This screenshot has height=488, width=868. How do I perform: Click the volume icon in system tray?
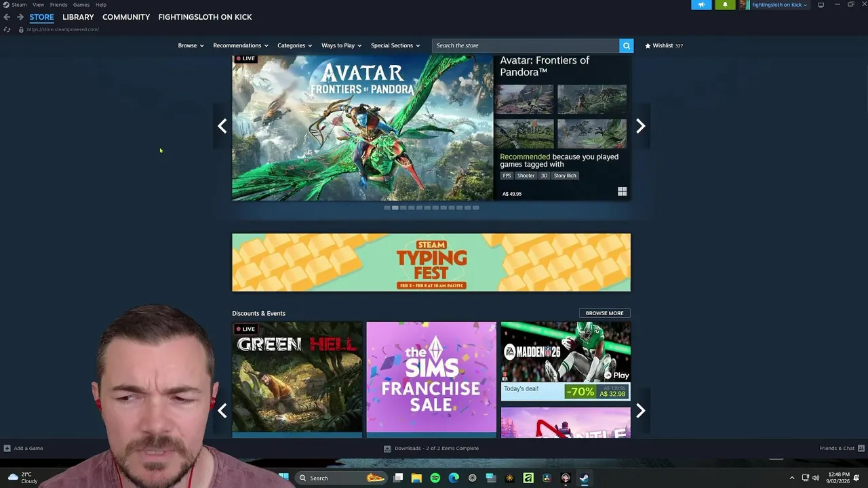[x=816, y=478]
